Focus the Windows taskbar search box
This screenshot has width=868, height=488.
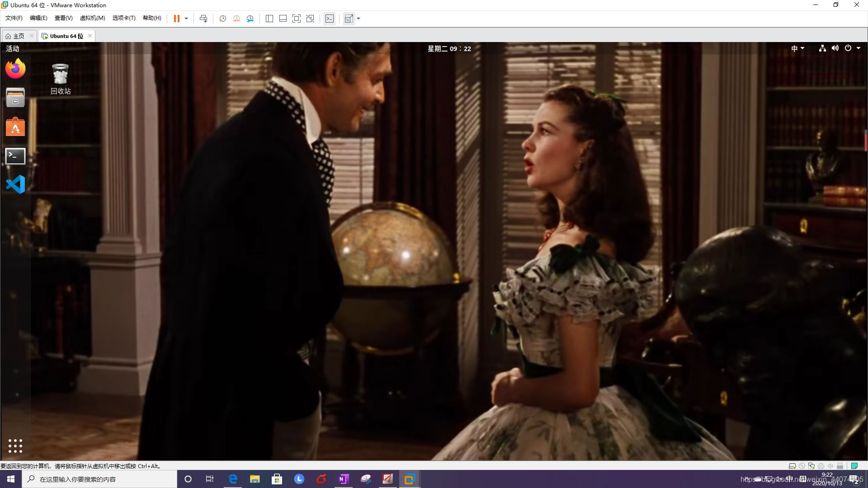pos(99,479)
